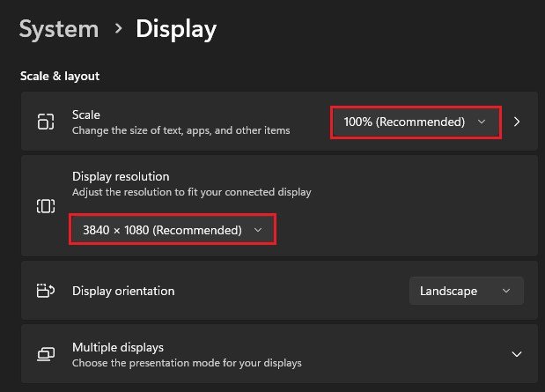Click the Display orientation icon
545x392 pixels.
45,291
